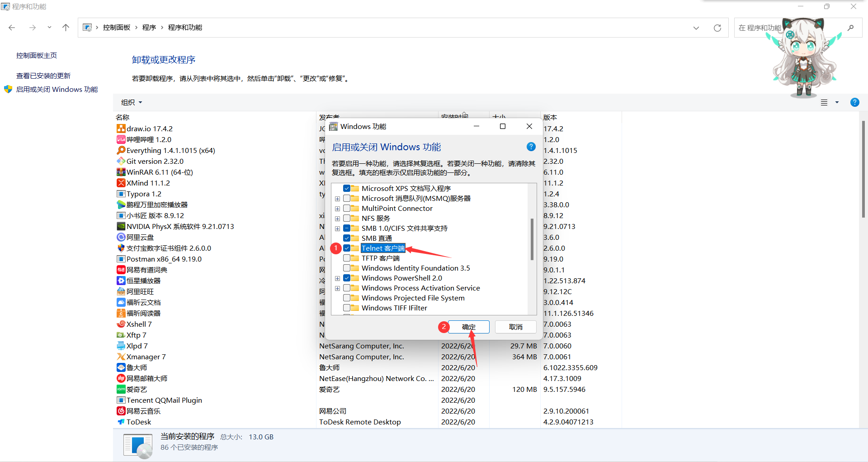The image size is (868, 462).
Task: Select the 恒星播放器 icon
Action: point(121,281)
